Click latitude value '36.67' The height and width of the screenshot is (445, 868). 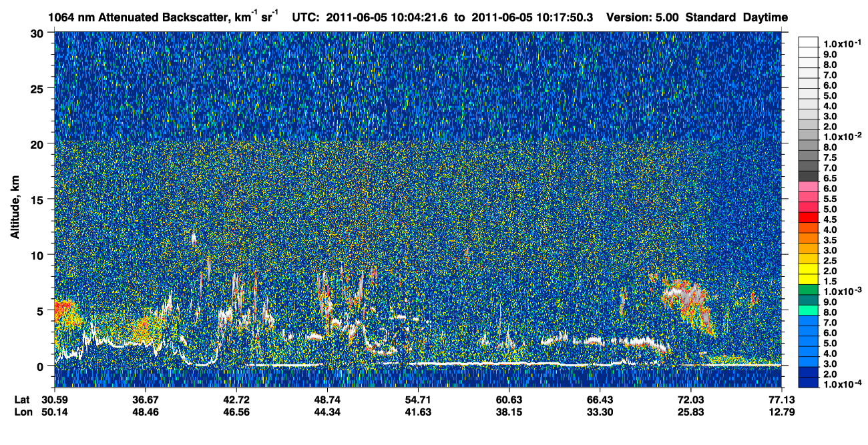click(x=146, y=399)
